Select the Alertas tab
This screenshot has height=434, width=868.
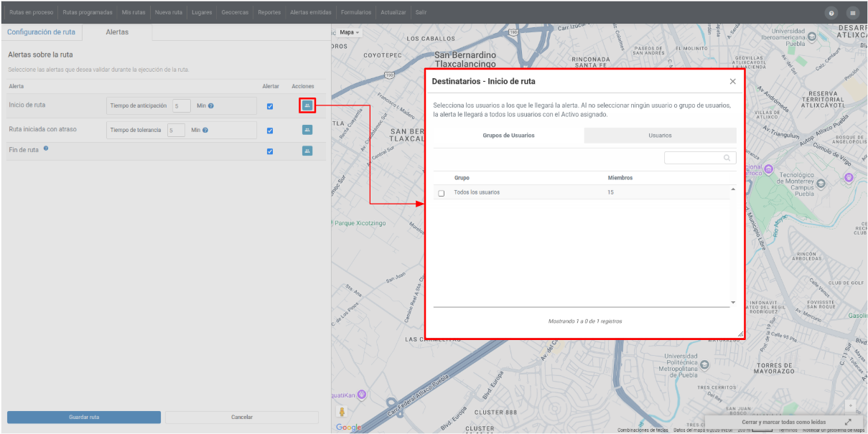point(117,32)
